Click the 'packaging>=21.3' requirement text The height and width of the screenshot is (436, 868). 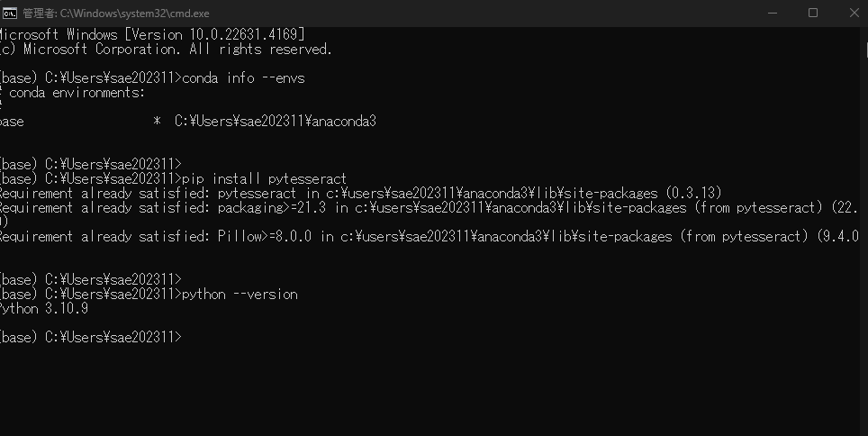coord(271,208)
